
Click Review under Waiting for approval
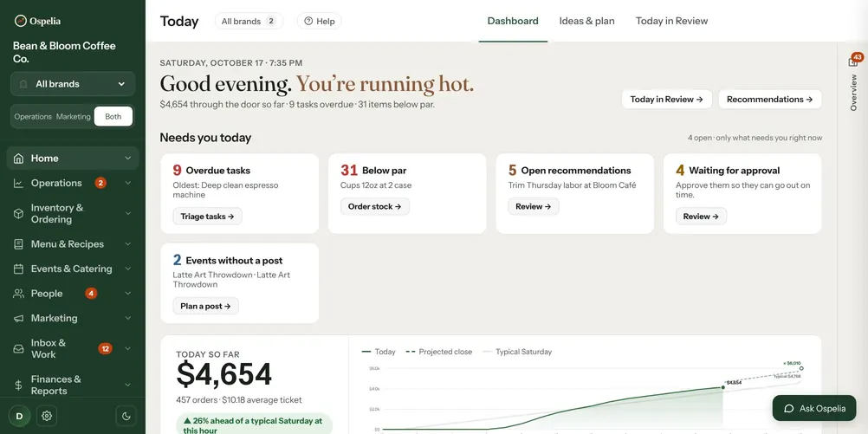701,217
